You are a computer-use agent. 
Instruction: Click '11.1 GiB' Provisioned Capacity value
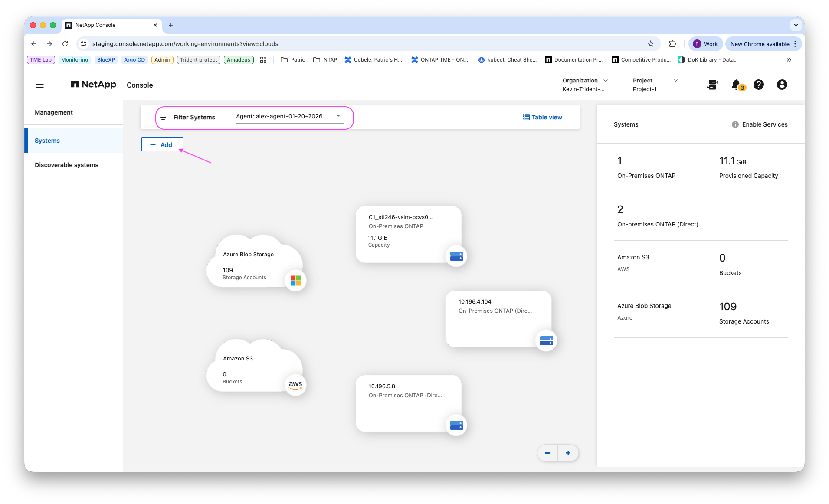[732, 161]
